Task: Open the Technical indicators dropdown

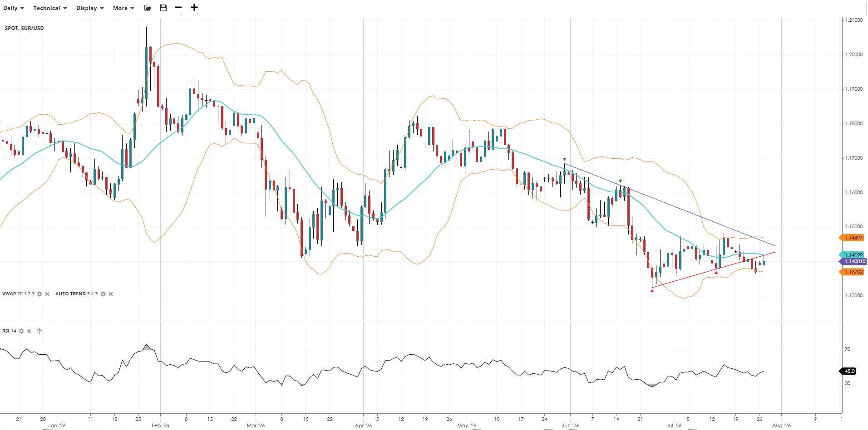Action: [x=50, y=8]
